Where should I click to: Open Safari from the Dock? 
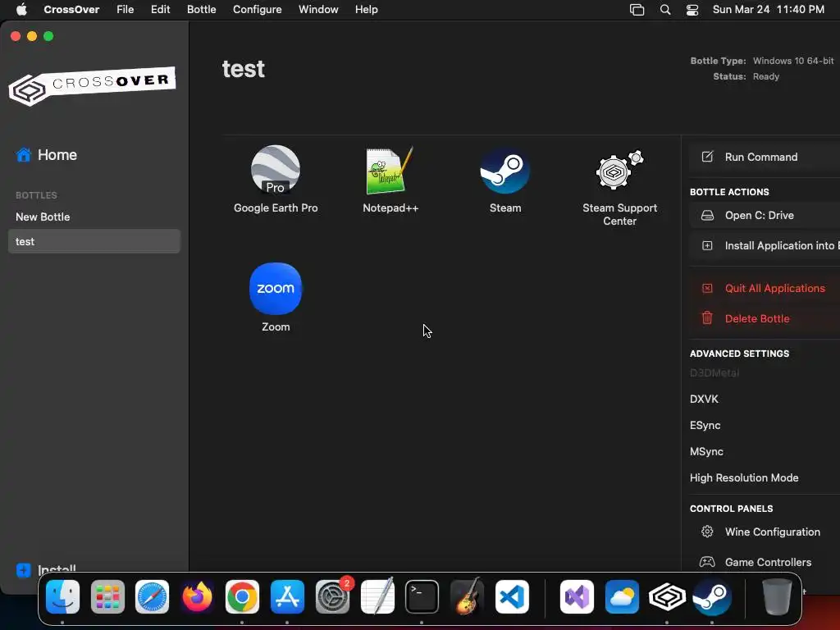(152, 597)
